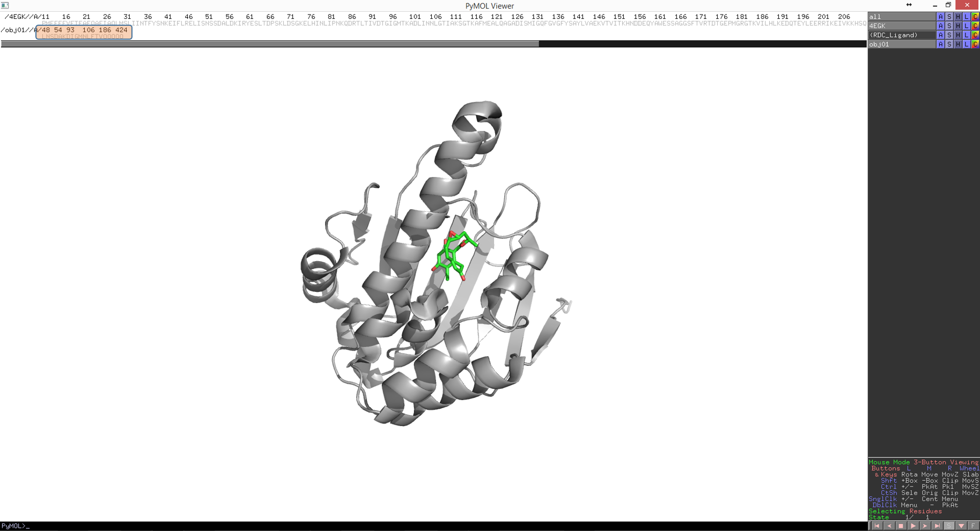Image resolution: width=980 pixels, height=531 pixels.
Task: Open the Hide menu for all
Action: coord(958,17)
